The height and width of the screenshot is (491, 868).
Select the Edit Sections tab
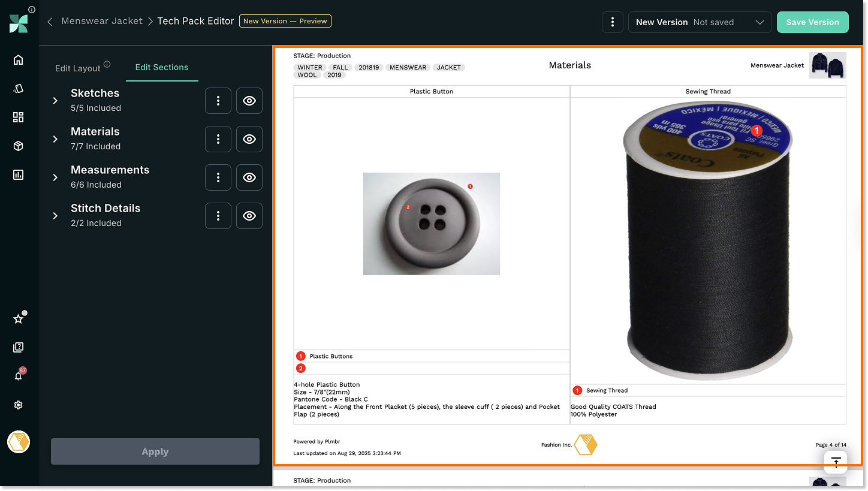[x=162, y=67]
